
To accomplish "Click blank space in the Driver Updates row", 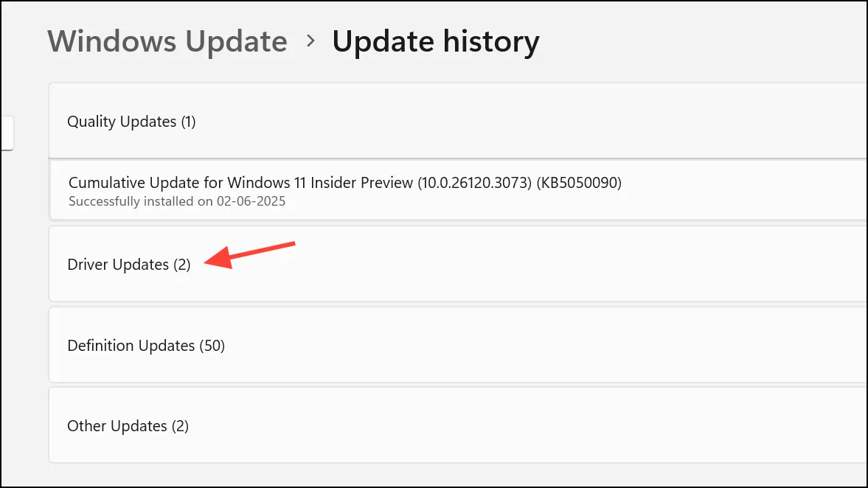I will coord(554,264).
